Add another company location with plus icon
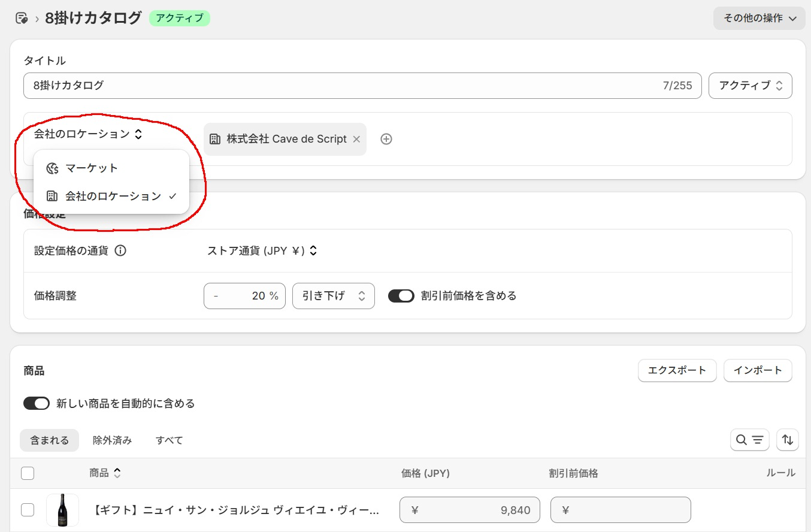The height and width of the screenshot is (532, 811). [386, 139]
